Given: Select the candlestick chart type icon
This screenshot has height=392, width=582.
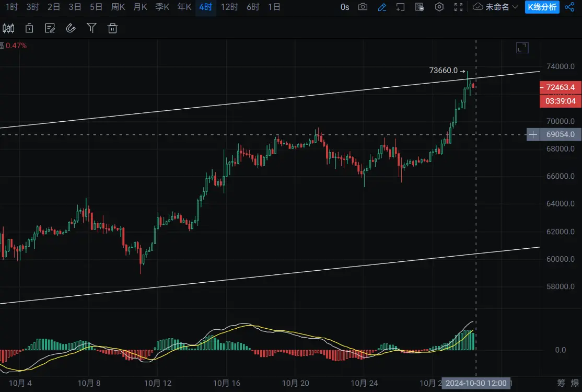Looking at the screenshot, I should tap(8, 28).
